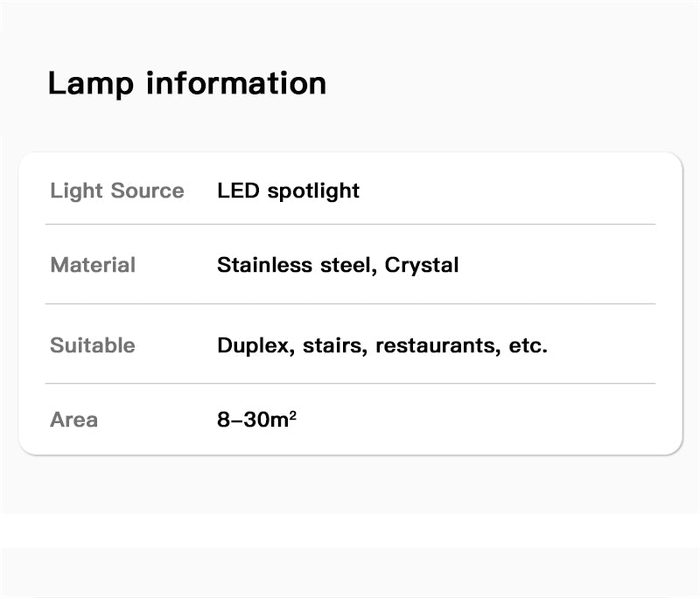This screenshot has height=598, width=700.
Task: Click the "Stainless steel" material text
Action: [294, 265]
